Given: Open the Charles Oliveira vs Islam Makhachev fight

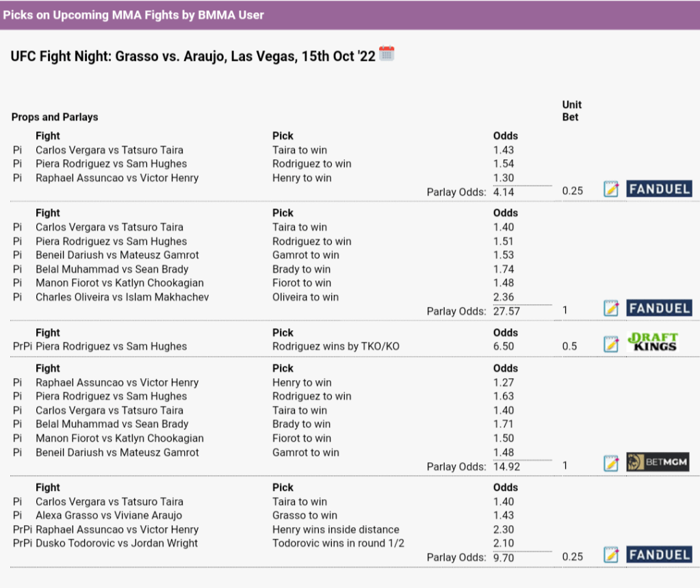Looking at the screenshot, I should [x=122, y=297].
